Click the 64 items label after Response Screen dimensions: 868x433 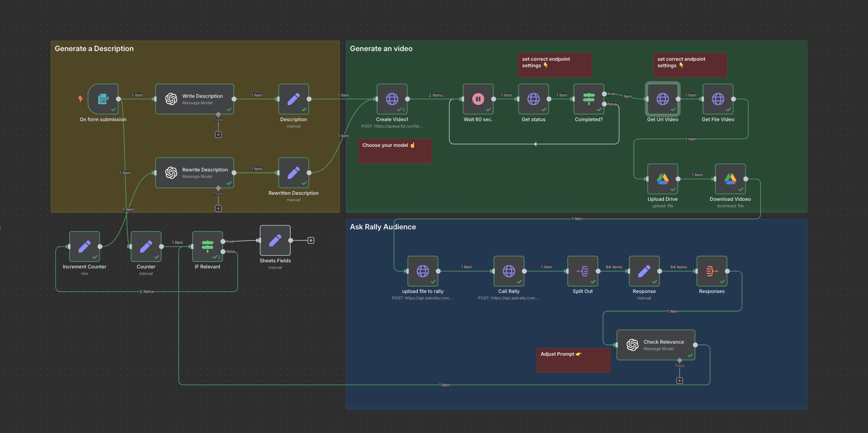678,267
